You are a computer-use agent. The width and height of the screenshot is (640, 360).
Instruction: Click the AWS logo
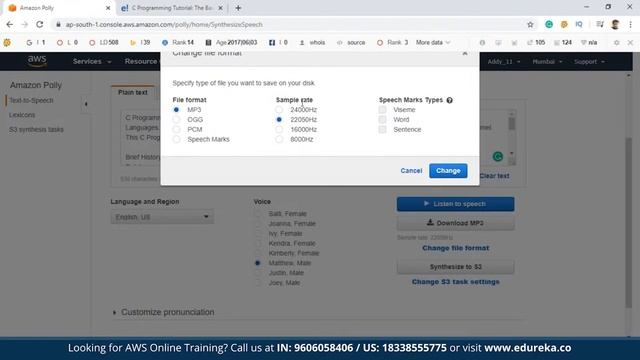pyautogui.click(x=37, y=61)
